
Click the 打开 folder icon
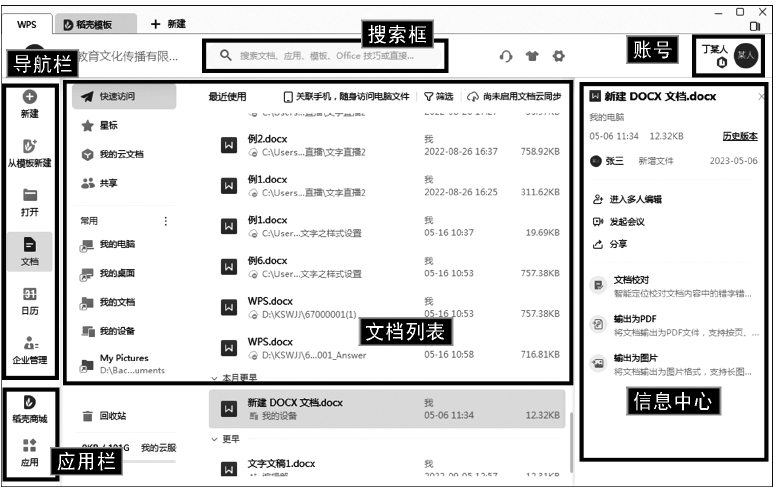29,195
